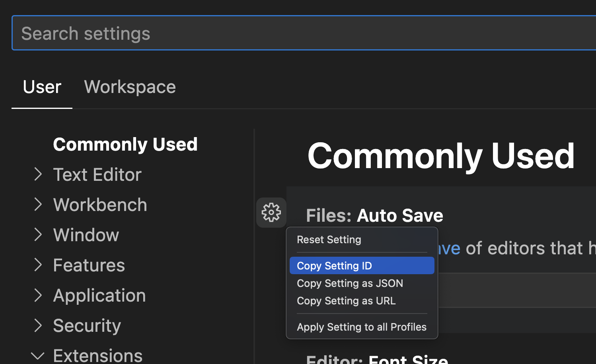Click into the Search settings field
596x364 pixels.
(x=159, y=33)
